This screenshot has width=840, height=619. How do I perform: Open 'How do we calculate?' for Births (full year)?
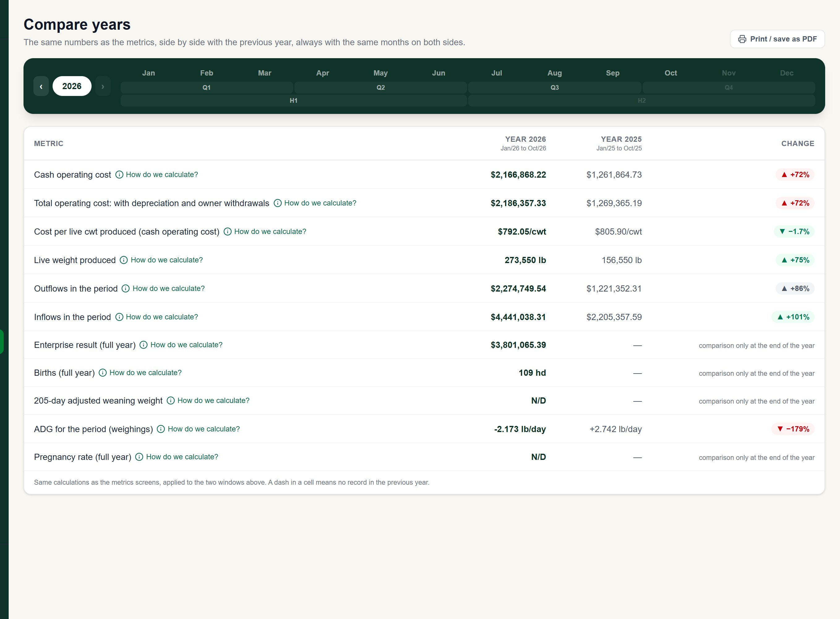pyautogui.click(x=145, y=373)
